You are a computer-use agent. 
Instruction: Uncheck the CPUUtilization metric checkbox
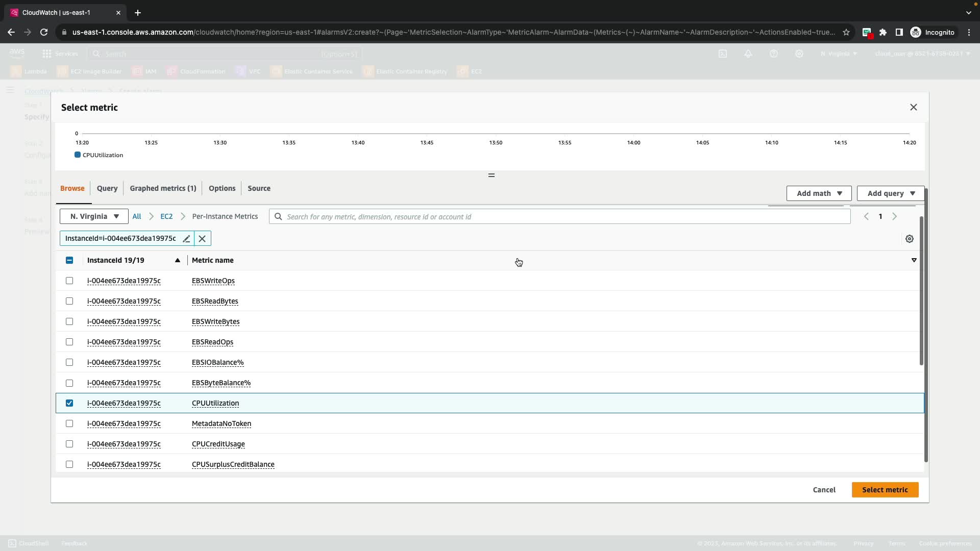coord(69,403)
